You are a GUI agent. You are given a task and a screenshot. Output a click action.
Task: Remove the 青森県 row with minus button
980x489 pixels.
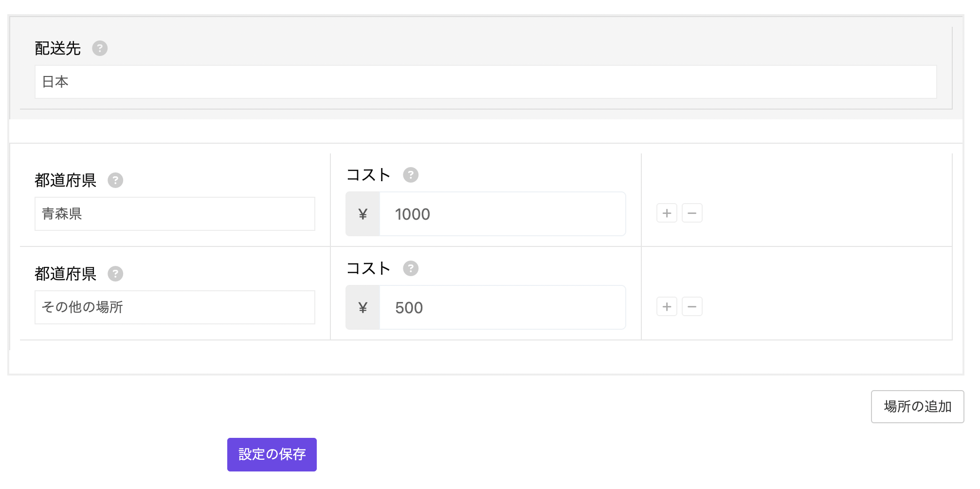click(x=692, y=213)
